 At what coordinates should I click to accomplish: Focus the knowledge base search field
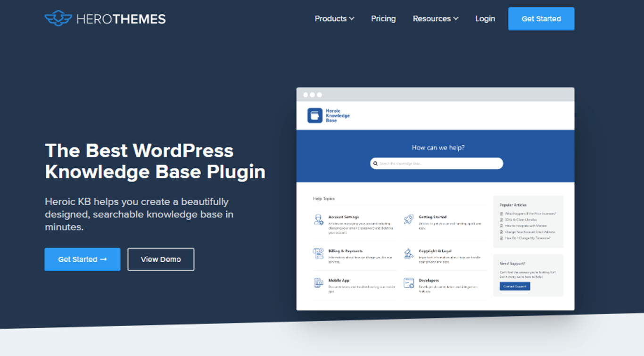click(x=437, y=164)
